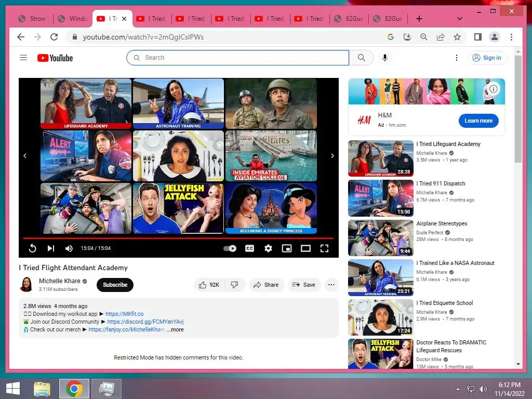Sign in to YouTube
The image size is (532, 399).
pos(487,58)
